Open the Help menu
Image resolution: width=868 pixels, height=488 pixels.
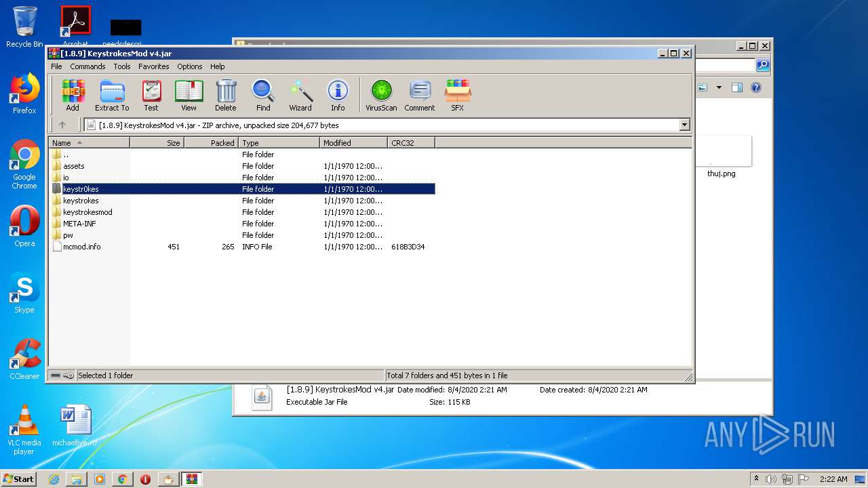click(x=217, y=66)
